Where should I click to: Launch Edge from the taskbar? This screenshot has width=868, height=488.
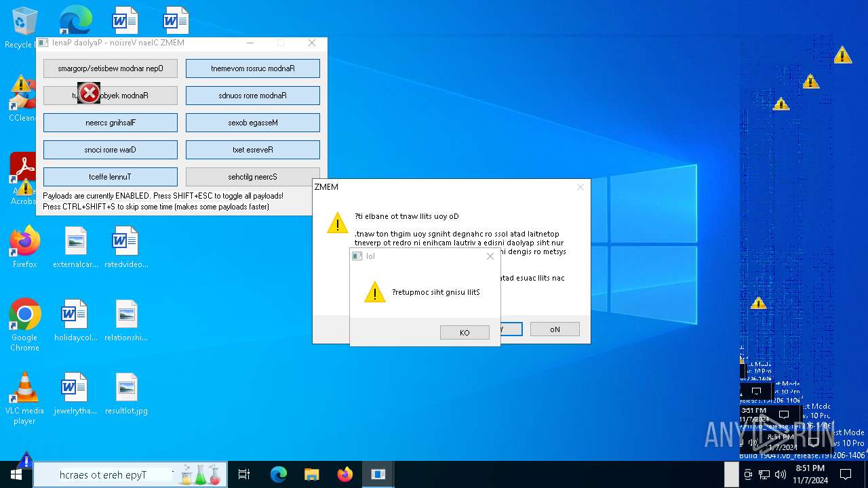[x=279, y=474]
